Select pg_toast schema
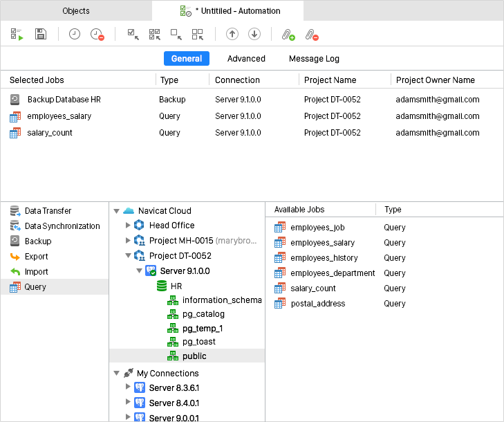Viewport: 504px width, 422px height. (199, 342)
